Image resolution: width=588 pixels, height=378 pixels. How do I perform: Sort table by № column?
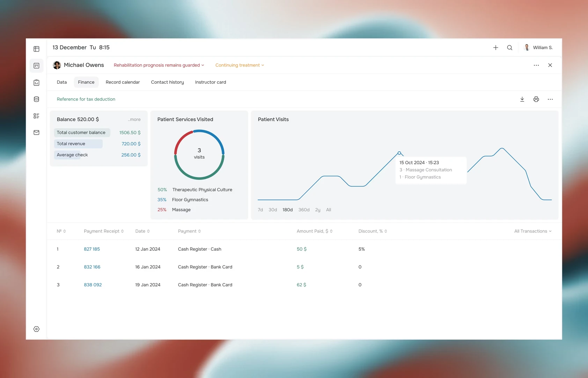[x=61, y=231]
